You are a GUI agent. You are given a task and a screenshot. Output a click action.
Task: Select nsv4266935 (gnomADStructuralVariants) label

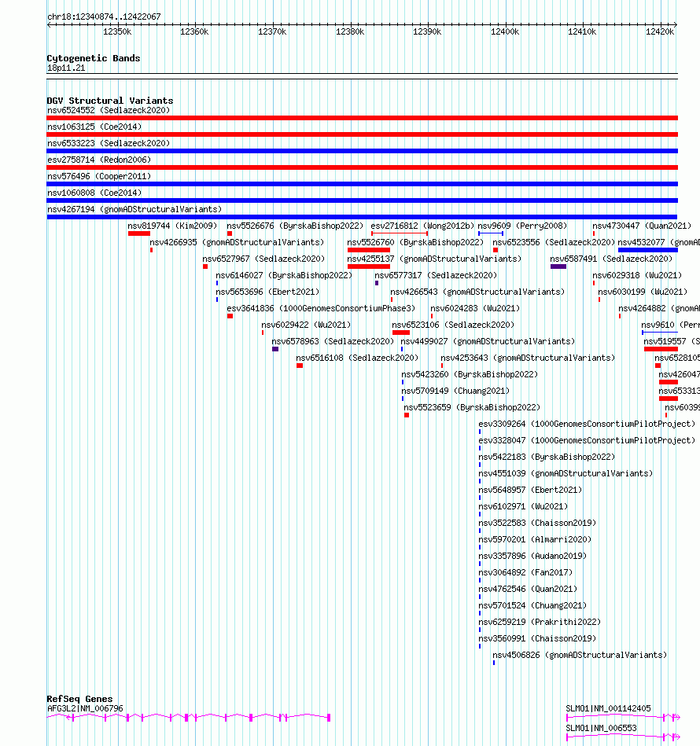coord(237,243)
